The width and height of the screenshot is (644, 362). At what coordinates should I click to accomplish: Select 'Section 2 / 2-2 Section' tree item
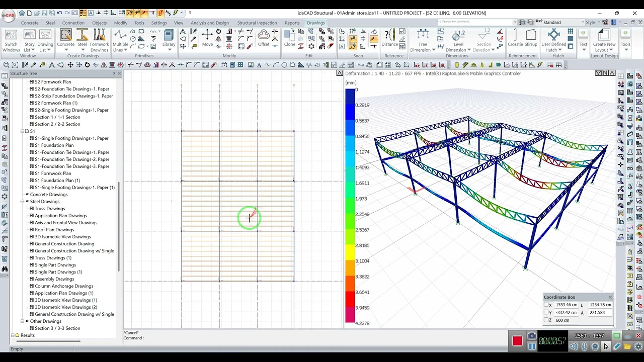click(x=57, y=124)
